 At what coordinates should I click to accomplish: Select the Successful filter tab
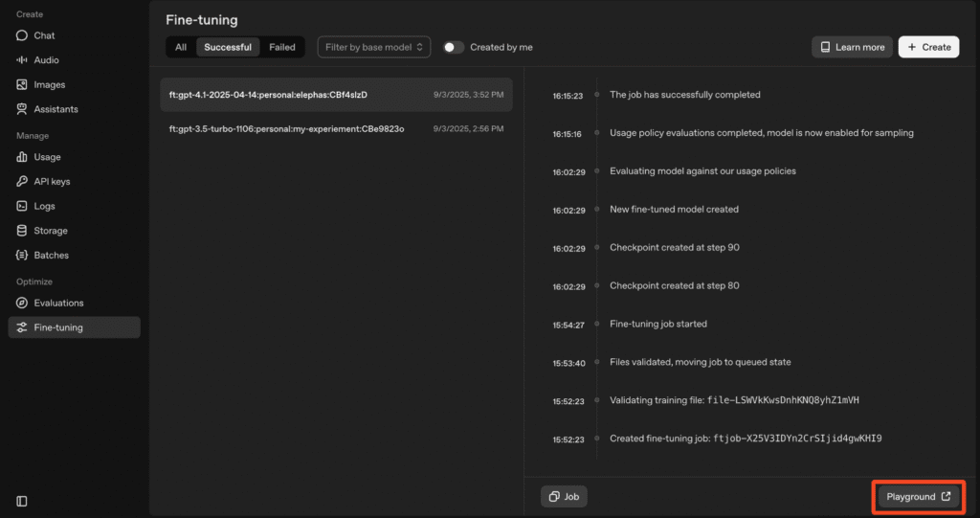coord(228,47)
